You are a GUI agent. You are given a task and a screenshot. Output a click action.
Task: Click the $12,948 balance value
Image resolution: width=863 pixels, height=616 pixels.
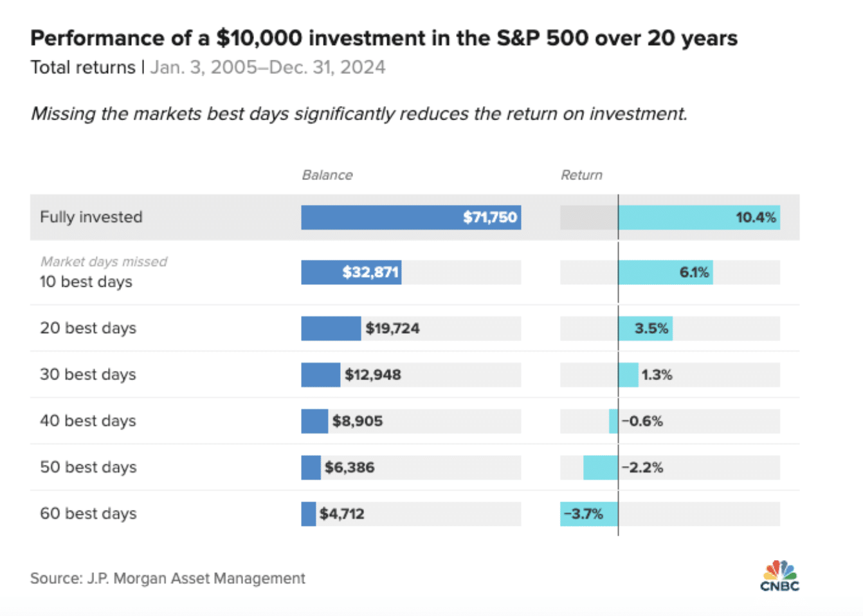373,375
